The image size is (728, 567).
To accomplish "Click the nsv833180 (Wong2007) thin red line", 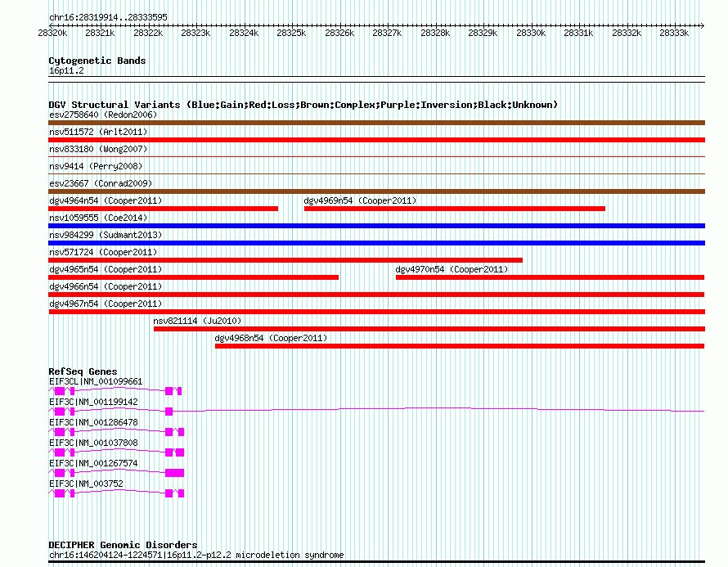I will (x=376, y=157).
